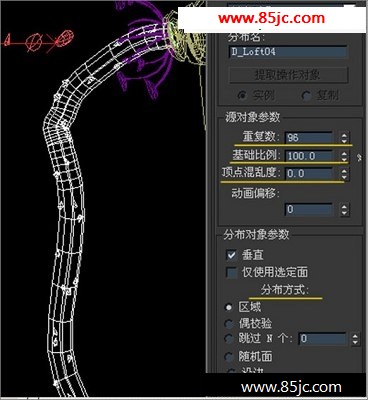Image resolution: width=368 pixels, height=400 pixels.
Task: Click the 顶点混乱度 spinner arrows
Action: (344, 173)
